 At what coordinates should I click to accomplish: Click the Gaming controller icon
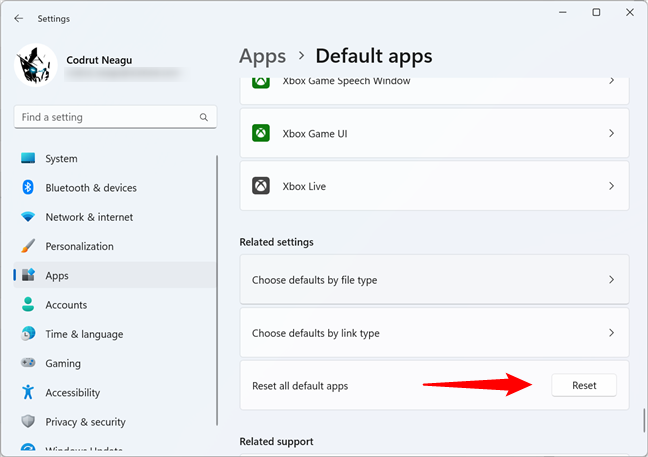coord(28,364)
